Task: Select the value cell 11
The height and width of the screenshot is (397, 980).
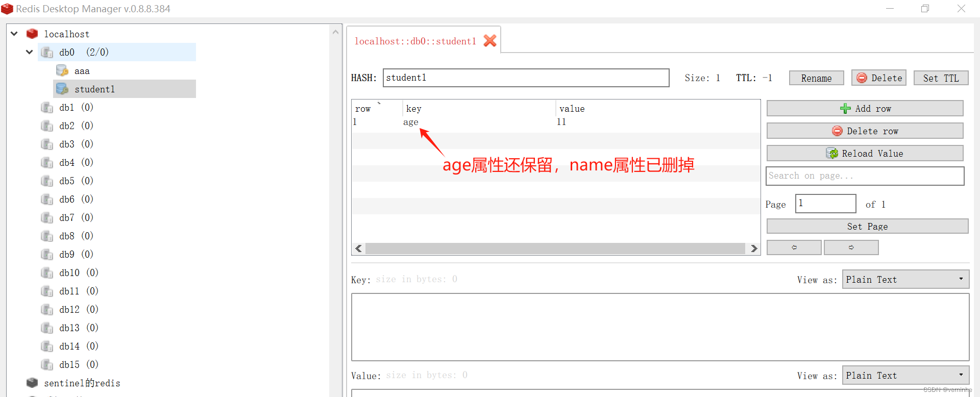Action: (x=561, y=122)
